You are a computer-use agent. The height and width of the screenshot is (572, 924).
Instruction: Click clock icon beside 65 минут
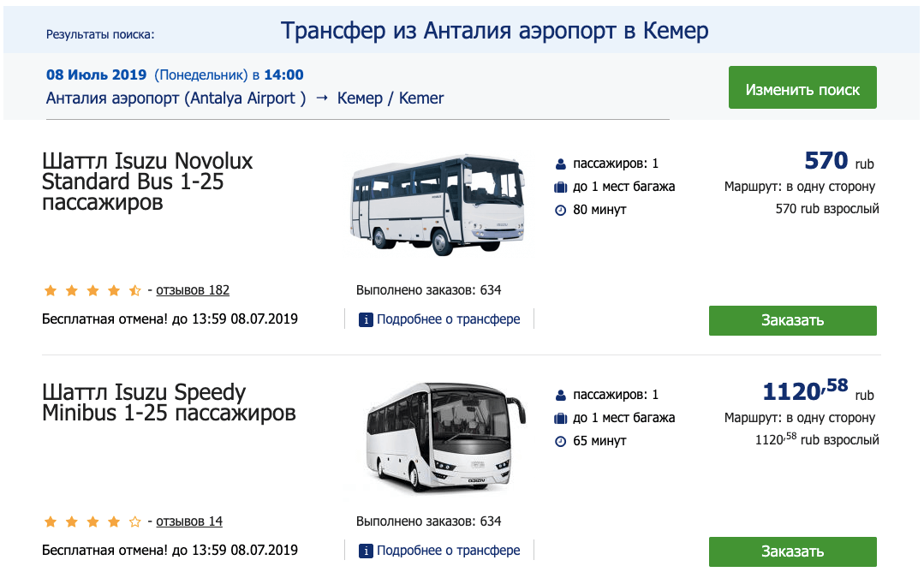561,441
